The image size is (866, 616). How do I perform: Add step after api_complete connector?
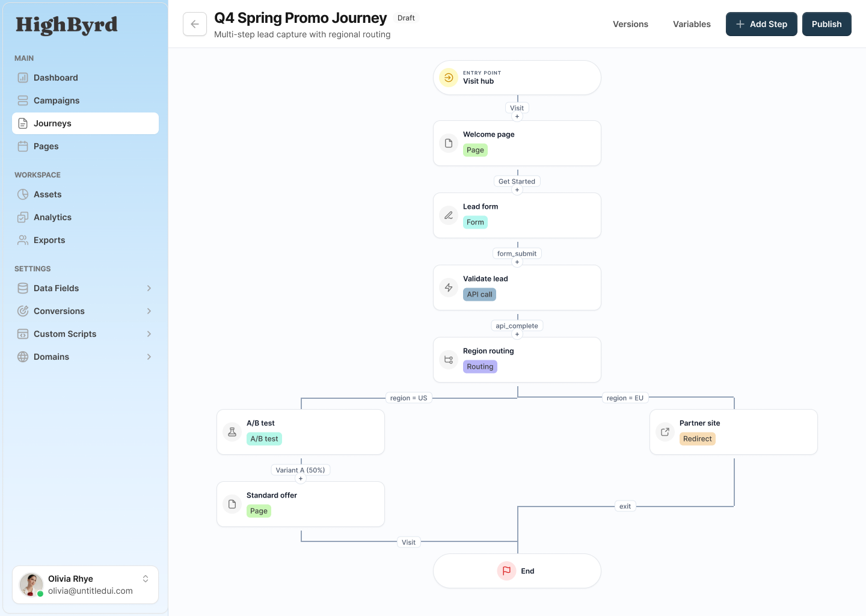coord(517,334)
